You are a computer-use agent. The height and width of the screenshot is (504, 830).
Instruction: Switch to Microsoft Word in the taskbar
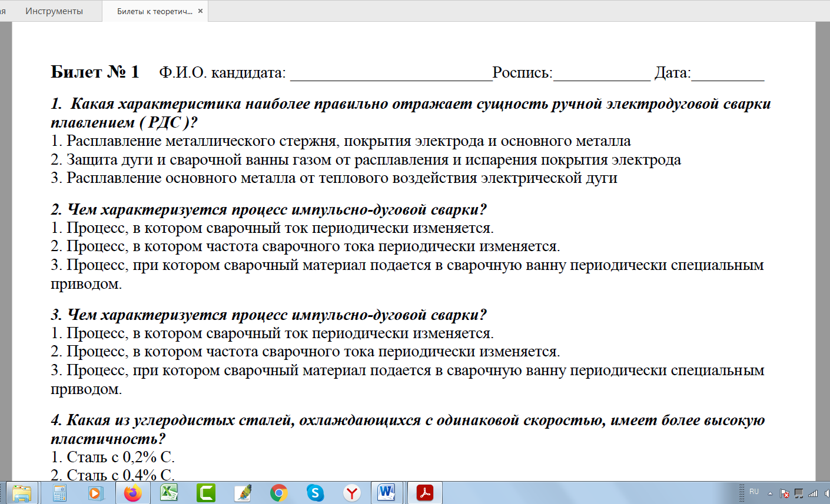click(387, 493)
